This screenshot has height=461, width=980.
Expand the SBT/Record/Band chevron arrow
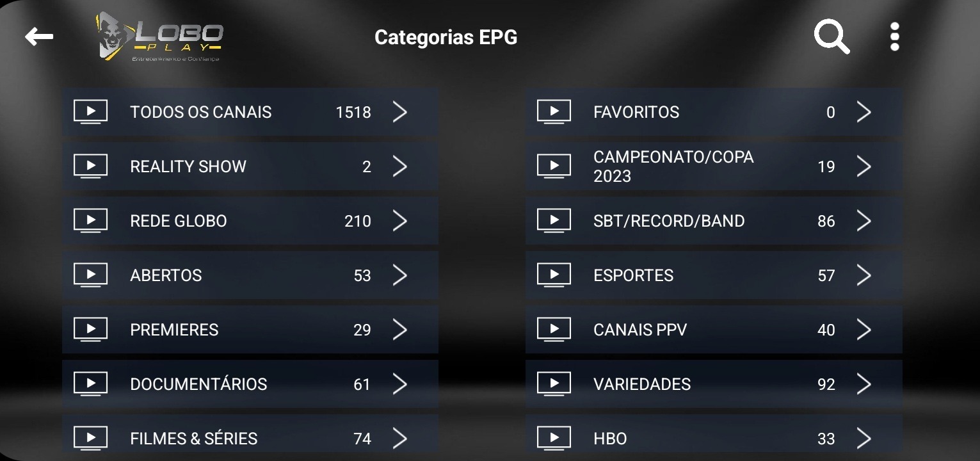pyautogui.click(x=864, y=221)
